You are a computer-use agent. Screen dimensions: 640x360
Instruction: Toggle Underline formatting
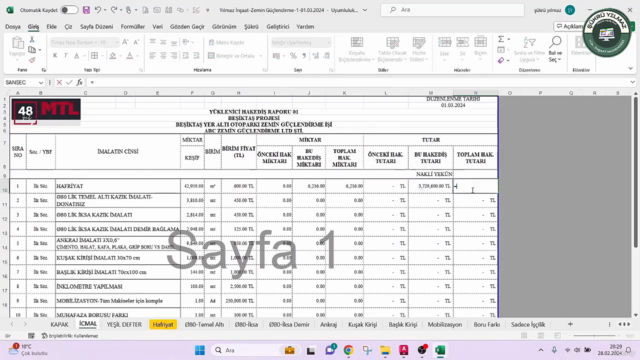[76, 56]
